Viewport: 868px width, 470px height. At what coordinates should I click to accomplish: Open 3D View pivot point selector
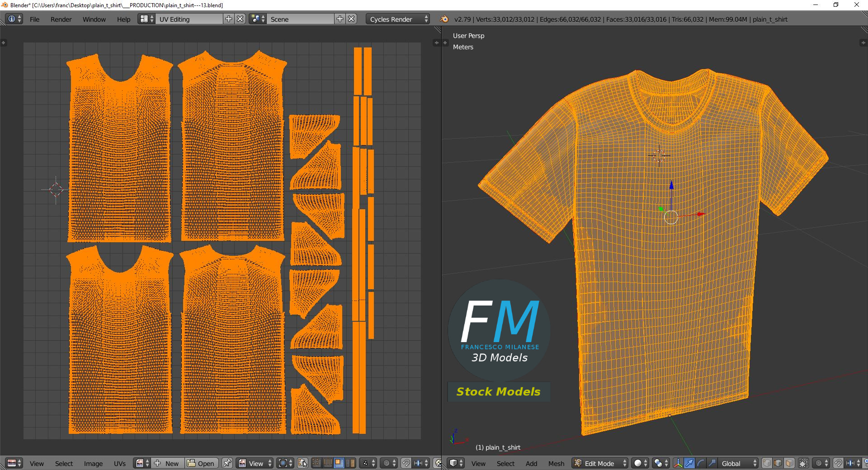661,463
